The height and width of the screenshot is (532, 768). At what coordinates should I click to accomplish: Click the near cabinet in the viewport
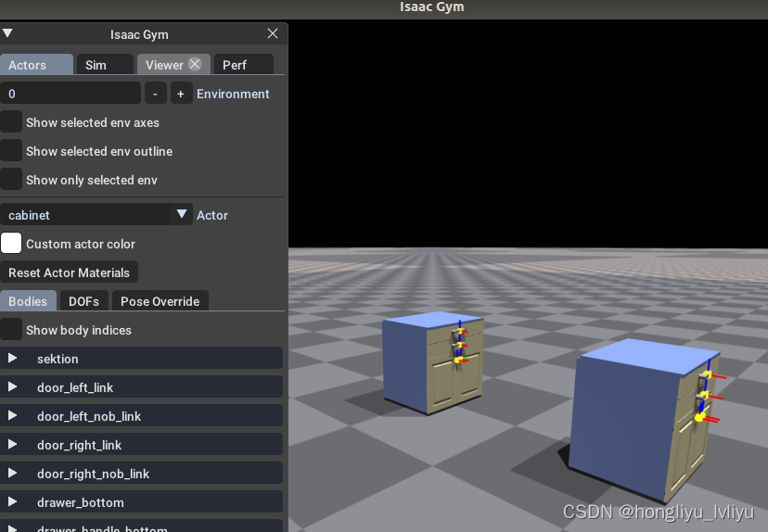[x=644, y=421]
